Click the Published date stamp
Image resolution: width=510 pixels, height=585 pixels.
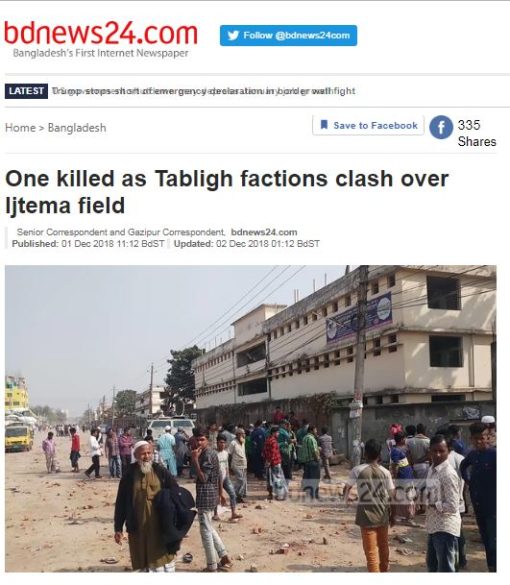click(x=88, y=244)
